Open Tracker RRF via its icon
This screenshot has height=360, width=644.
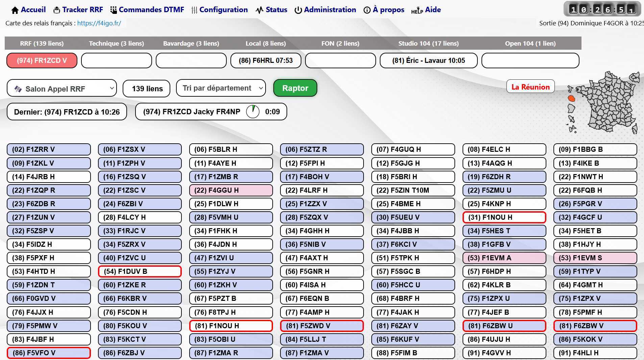pos(57,10)
